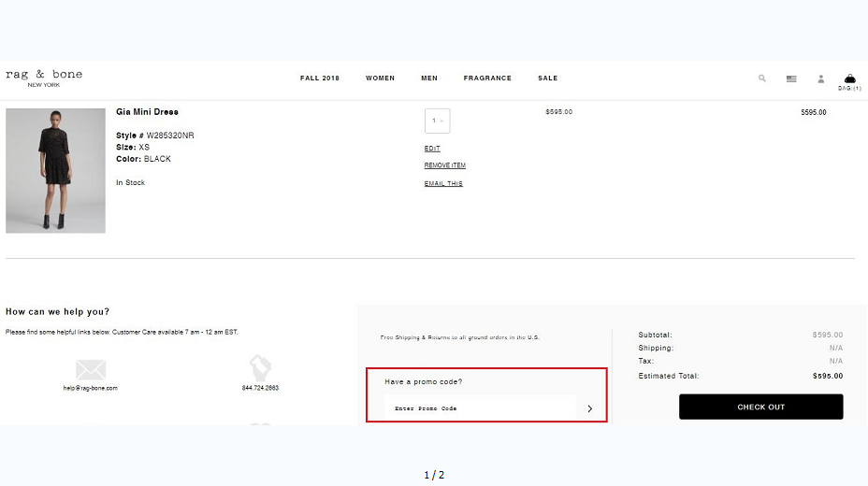868x486 pixels.
Task: Click the Shipping: label
Action: [x=656, y=348]
